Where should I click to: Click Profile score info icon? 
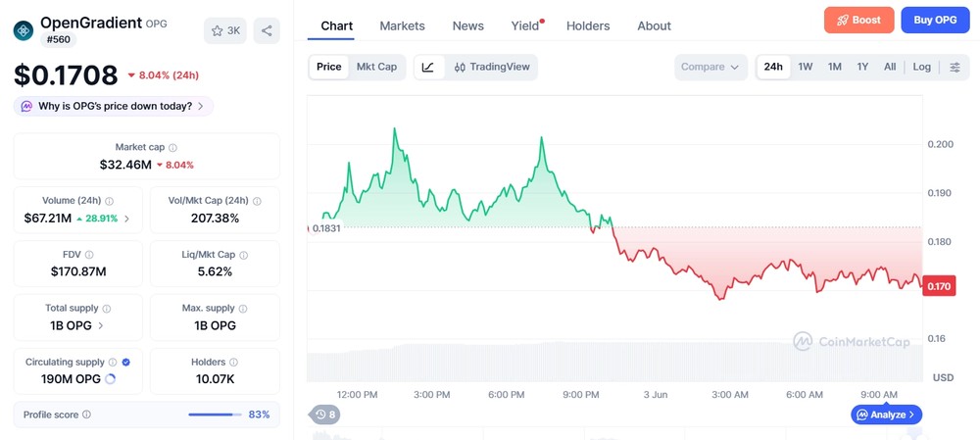87,415
